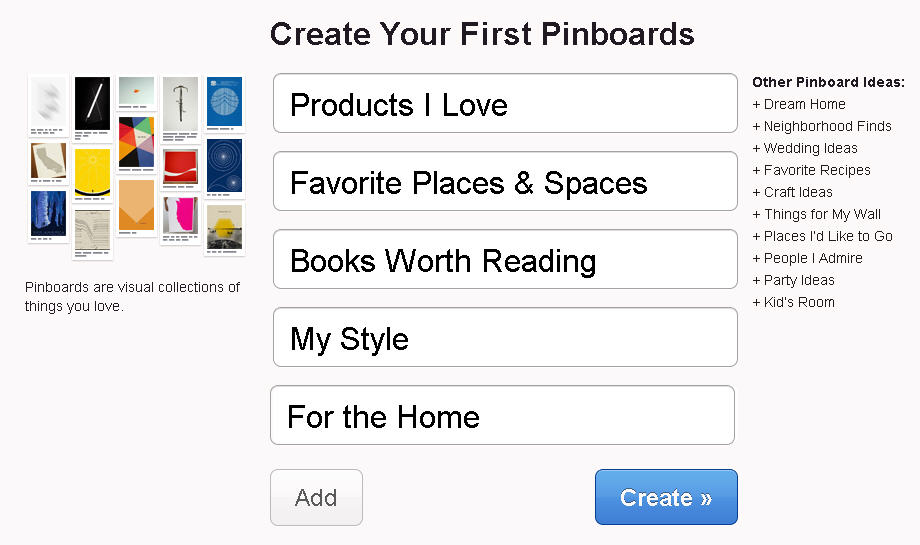This screenshot has height=545, width=920.
Task: Focus the Favorite Places & Spaces field
Action: click(x=505, y=181)
